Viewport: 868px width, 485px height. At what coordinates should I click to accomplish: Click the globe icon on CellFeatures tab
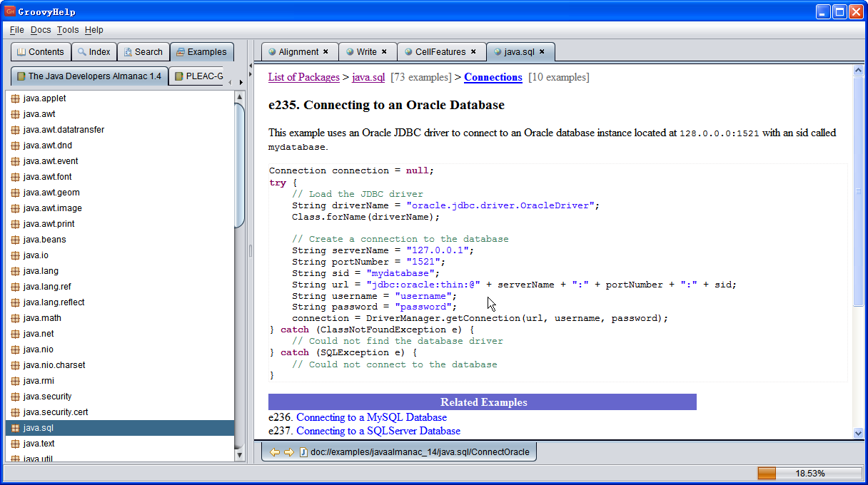pos(408,52)
